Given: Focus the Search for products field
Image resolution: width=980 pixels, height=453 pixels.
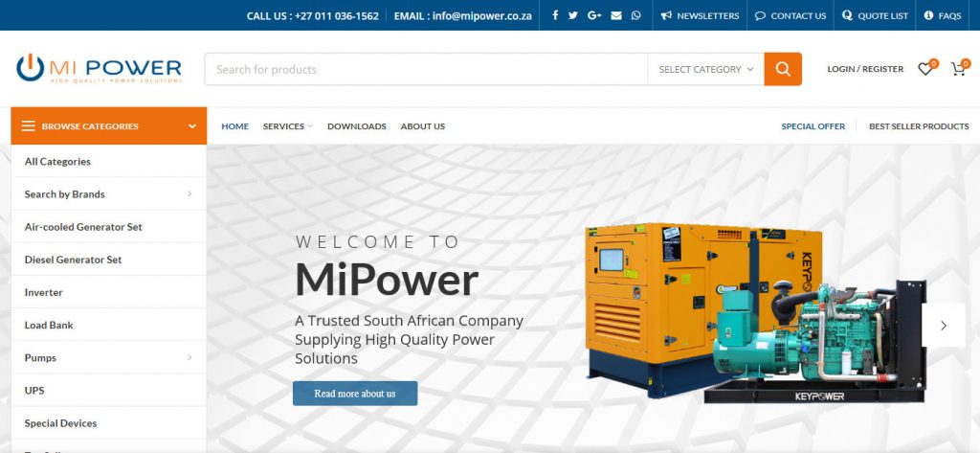Looking at the screenshot, I should coord(426,69).
